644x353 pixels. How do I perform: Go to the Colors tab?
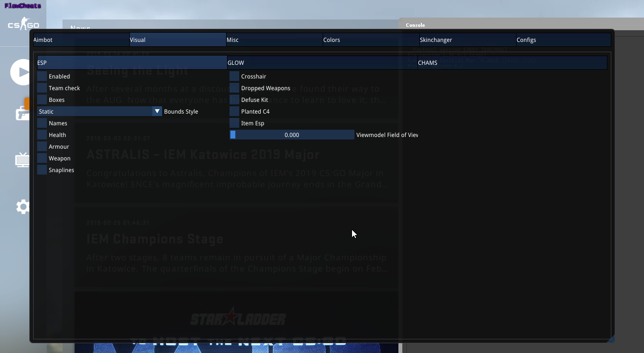pyautogui.click(x=371, y=40)
